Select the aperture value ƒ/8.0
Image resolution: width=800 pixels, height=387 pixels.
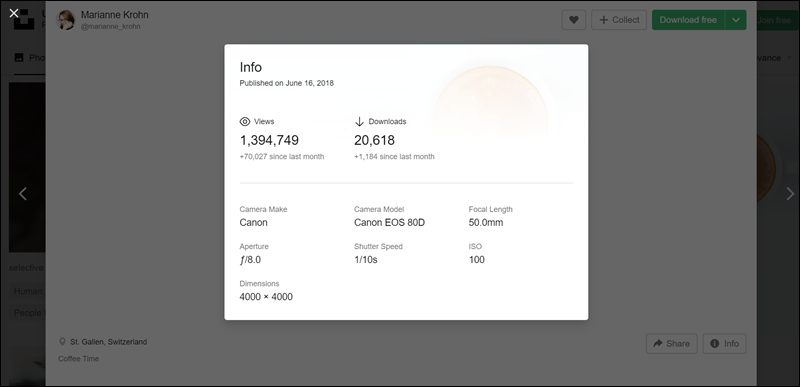pos(250,260)
